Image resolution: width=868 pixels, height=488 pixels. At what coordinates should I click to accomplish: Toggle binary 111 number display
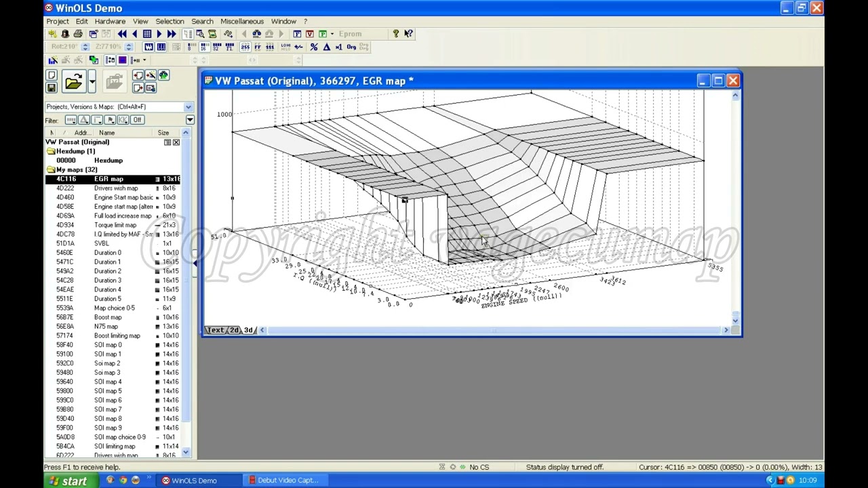tap(270, 47)
